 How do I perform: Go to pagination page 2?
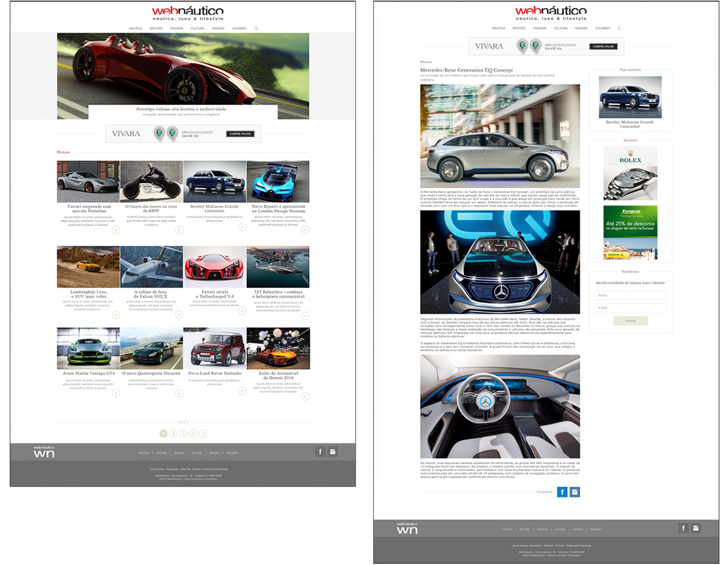tap(173, 434)
